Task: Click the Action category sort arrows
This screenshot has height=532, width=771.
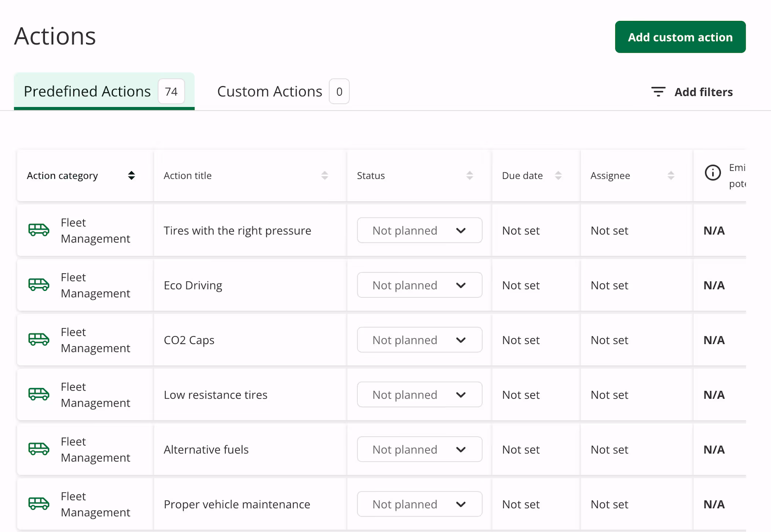Action: point(131,176)
